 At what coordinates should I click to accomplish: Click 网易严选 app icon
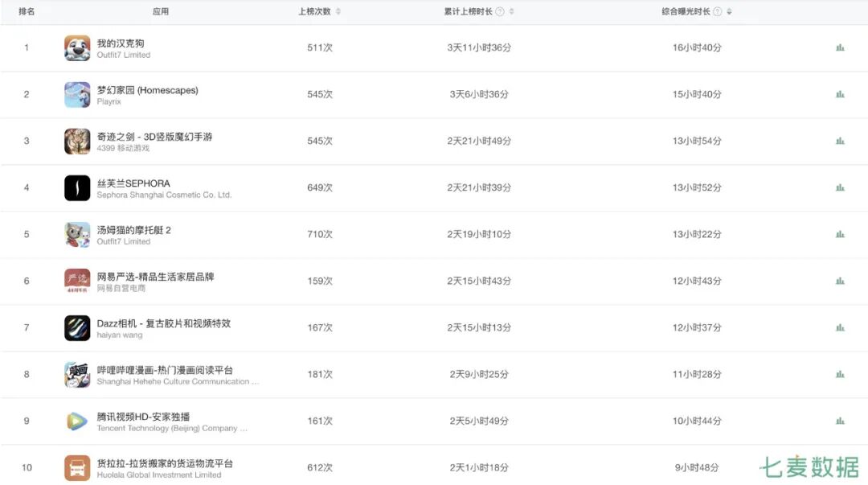[x=77, y=281]
